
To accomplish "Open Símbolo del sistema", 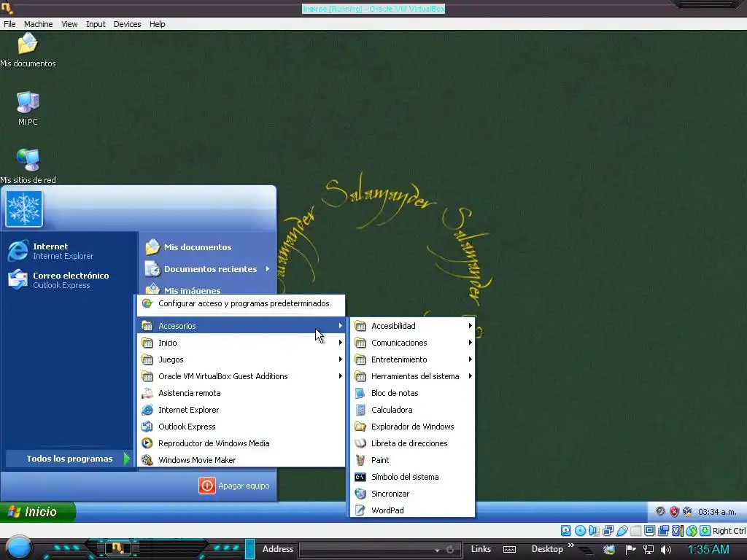I will pyautogui.click(x=413, y=477).
